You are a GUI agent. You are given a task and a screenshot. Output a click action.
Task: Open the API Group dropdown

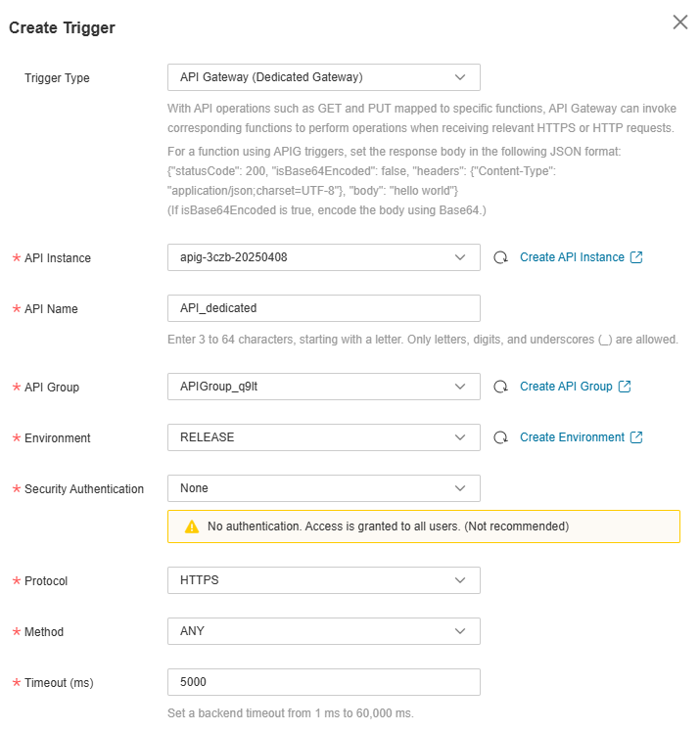[x=323, y=387]
